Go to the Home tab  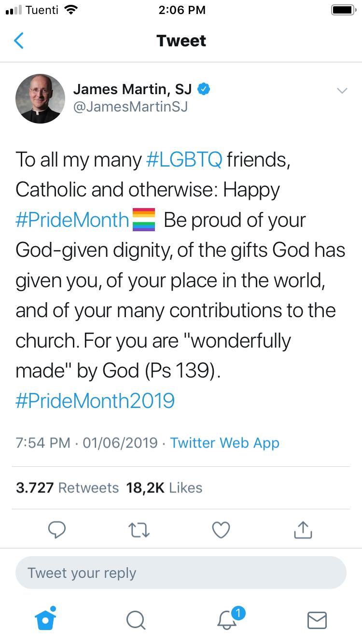click(46, 619)
